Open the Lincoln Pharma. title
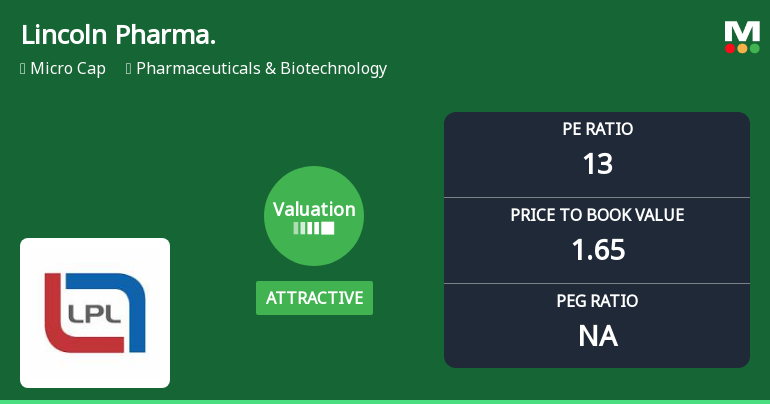770x404 pixels. click(118, 35)
